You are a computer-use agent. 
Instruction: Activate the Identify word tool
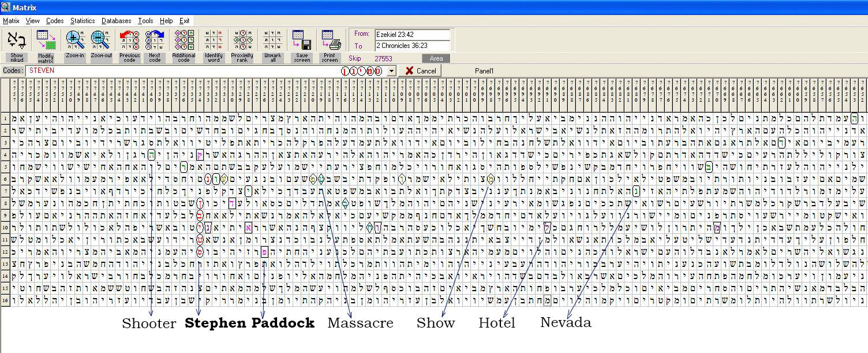click(214, 45)
